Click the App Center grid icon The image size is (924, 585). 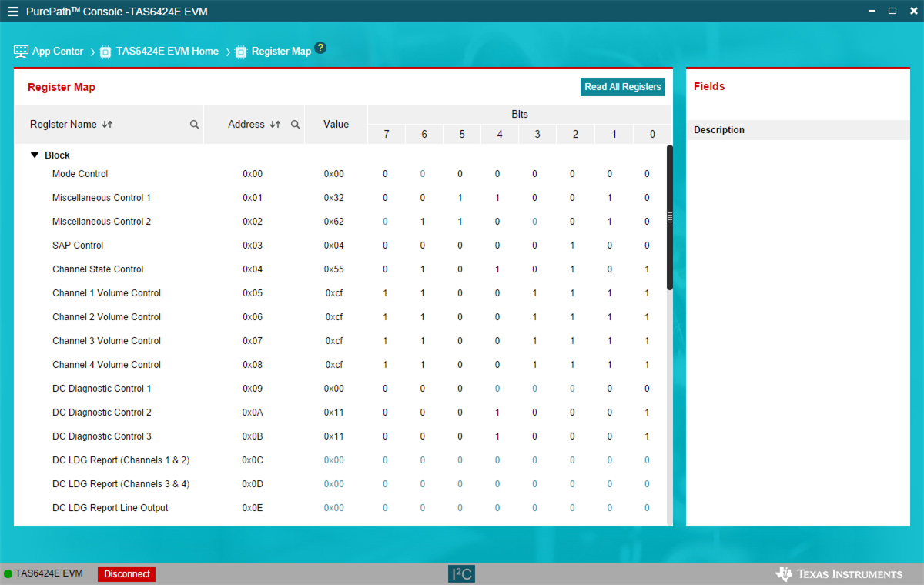pyautogui.click(x=19, y=51)
